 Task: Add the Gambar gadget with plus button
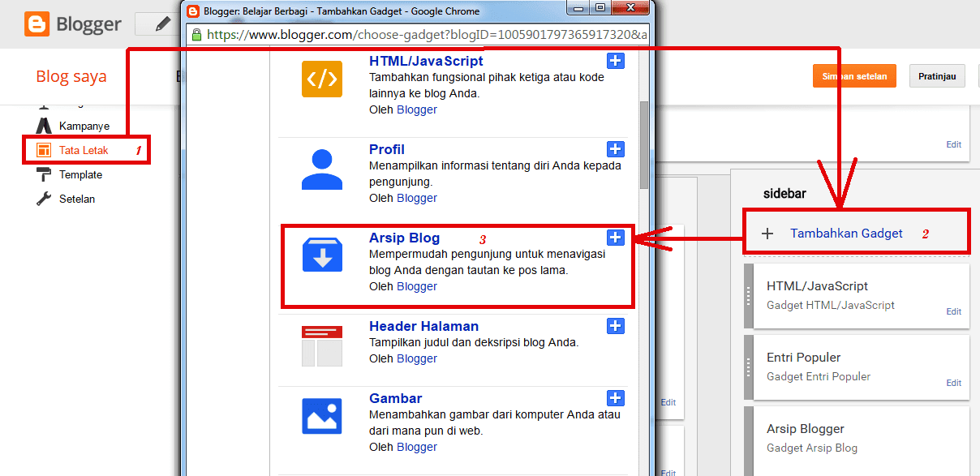tap(616, 397)
